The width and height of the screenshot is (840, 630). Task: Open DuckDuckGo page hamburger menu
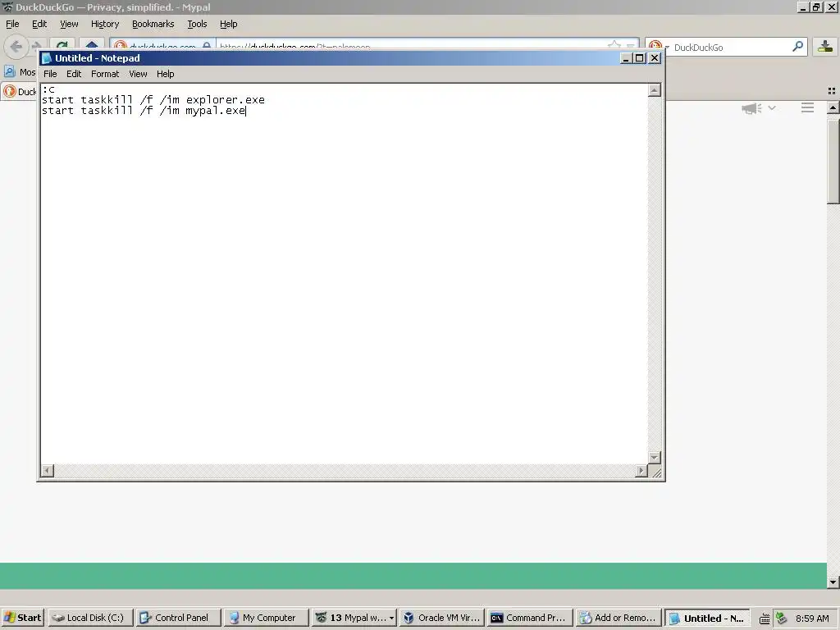coord(807,107)
